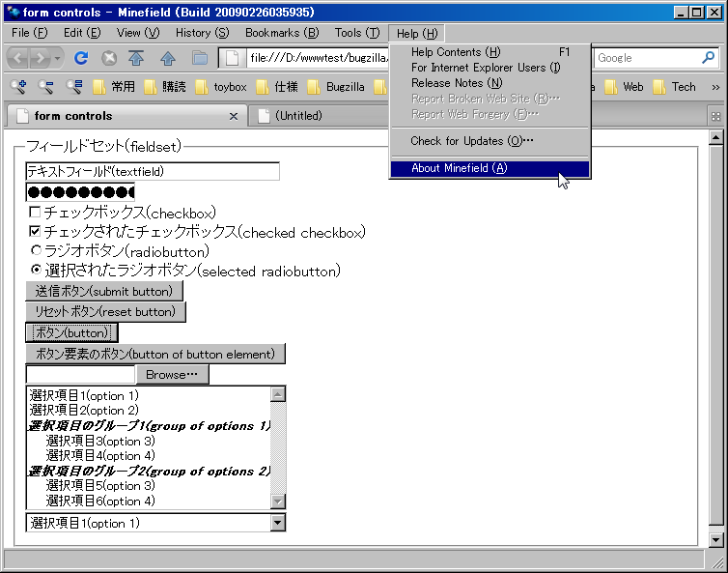
Task: Open the Bugzilla bookmarks folder
Action: point(336,87)
